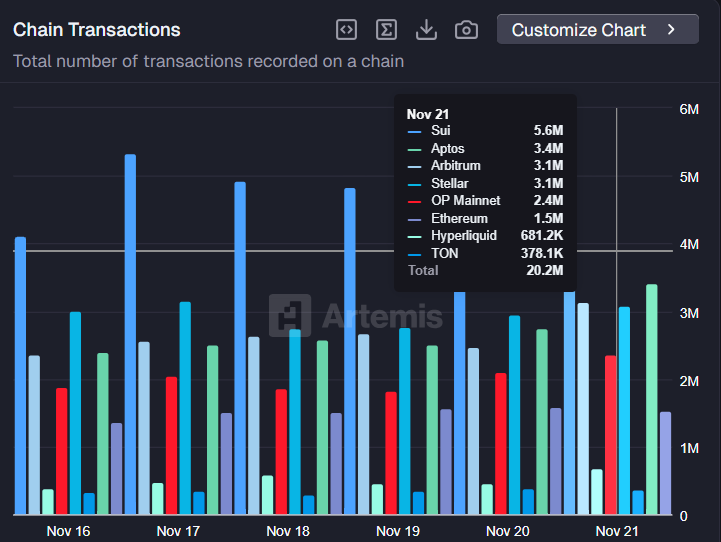Click TON row in the tooltip

coord(485,253)
